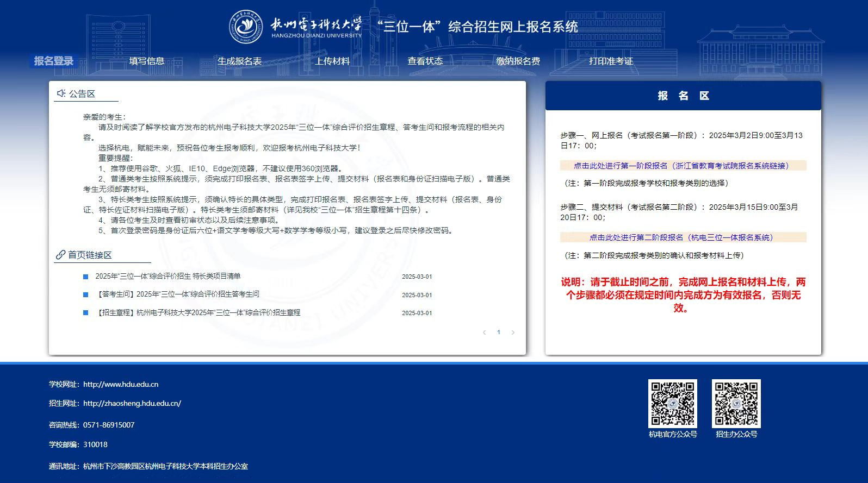868x483 pixels.
Task: Open the 打印准考证 navigation tab
Action: [x=611, y=61]
